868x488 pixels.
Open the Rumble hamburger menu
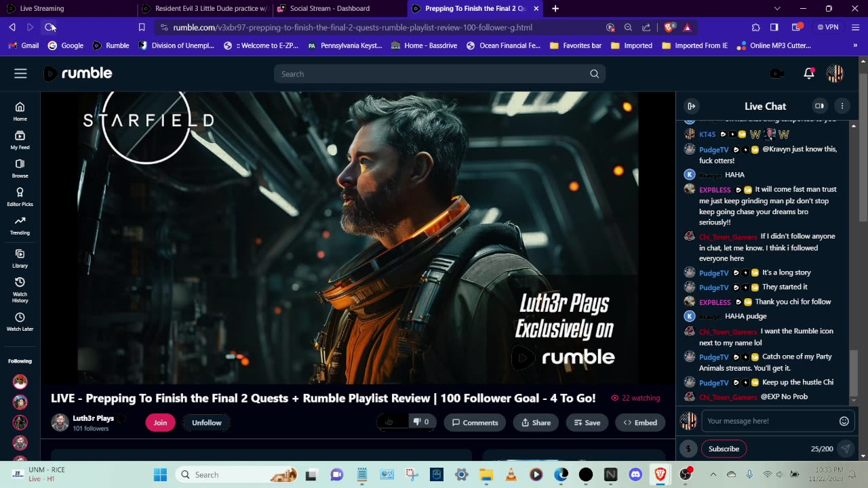click(20, 73)
